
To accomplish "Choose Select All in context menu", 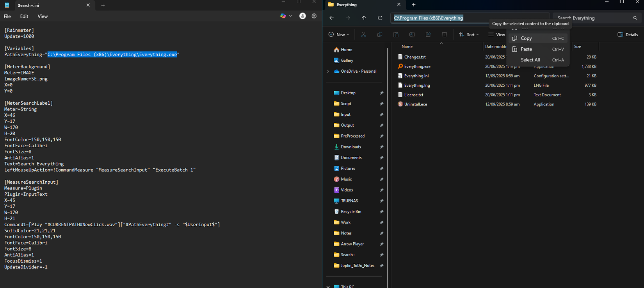I will pyautogui.click(x=530, y=60).
